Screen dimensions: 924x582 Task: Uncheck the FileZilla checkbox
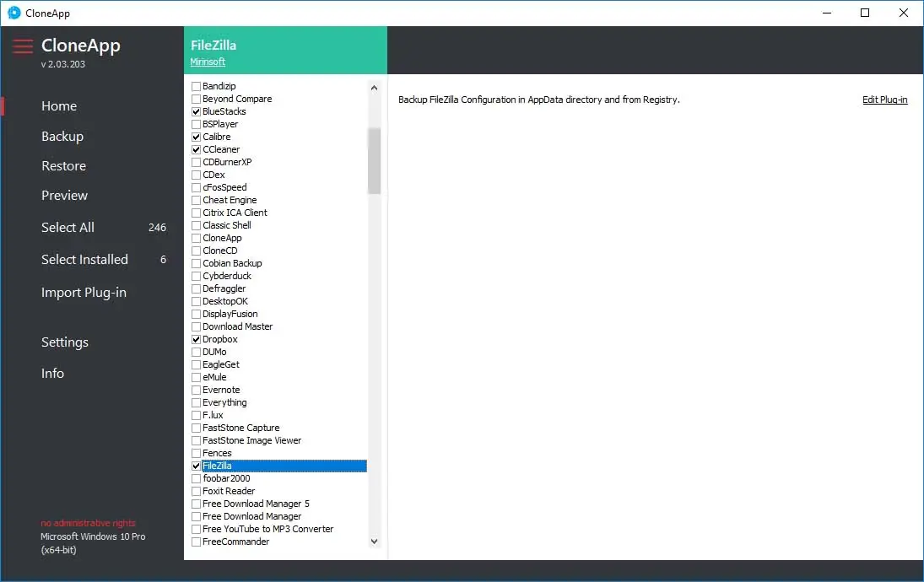(x=197, y=466)
